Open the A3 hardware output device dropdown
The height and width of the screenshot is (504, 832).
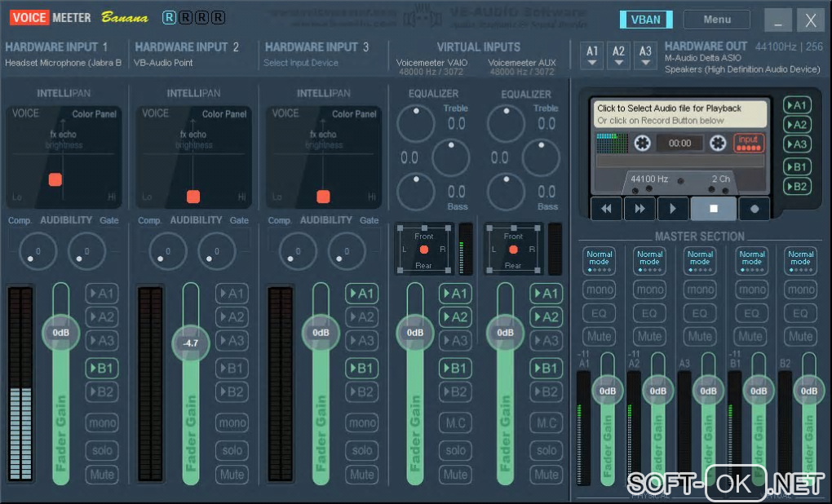[x=644, y=55]
